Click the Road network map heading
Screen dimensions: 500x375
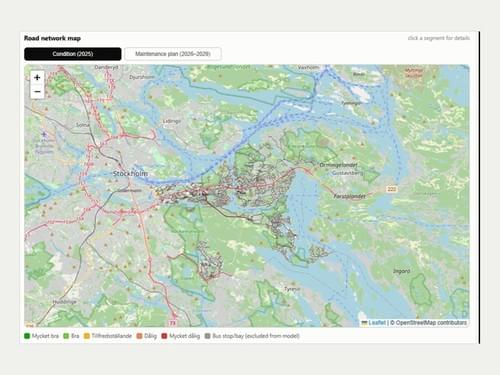click(x=52, y=38)
